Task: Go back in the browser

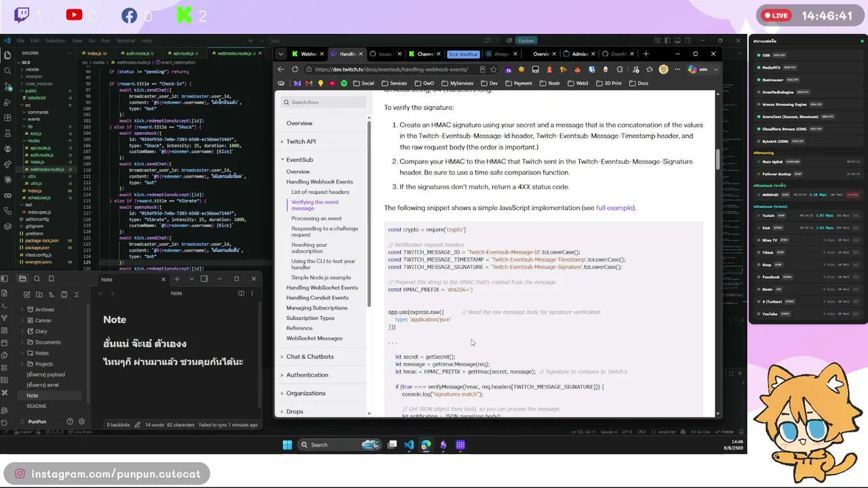Action: (281, 69)
